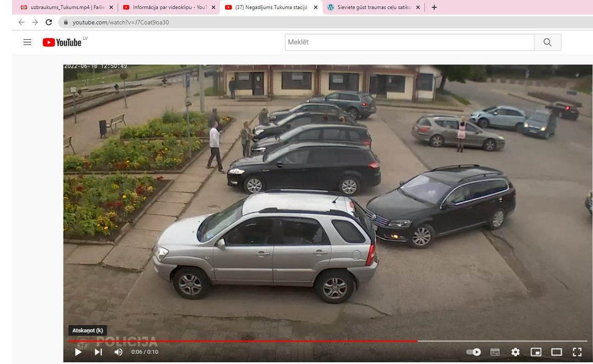This screenshot has height=364, width=593.
Task: Toggle subtitles/closed captions
Action: (x=495, y=352)
